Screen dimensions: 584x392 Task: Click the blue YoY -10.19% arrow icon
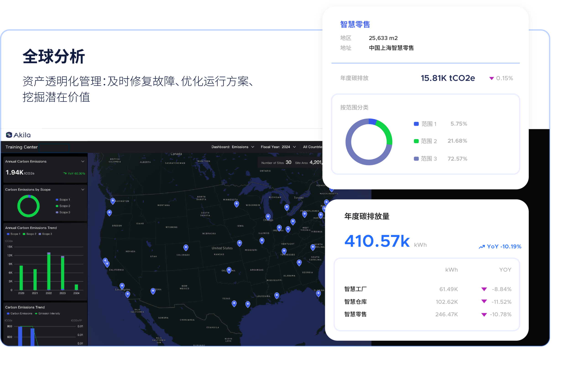point(482,247)
